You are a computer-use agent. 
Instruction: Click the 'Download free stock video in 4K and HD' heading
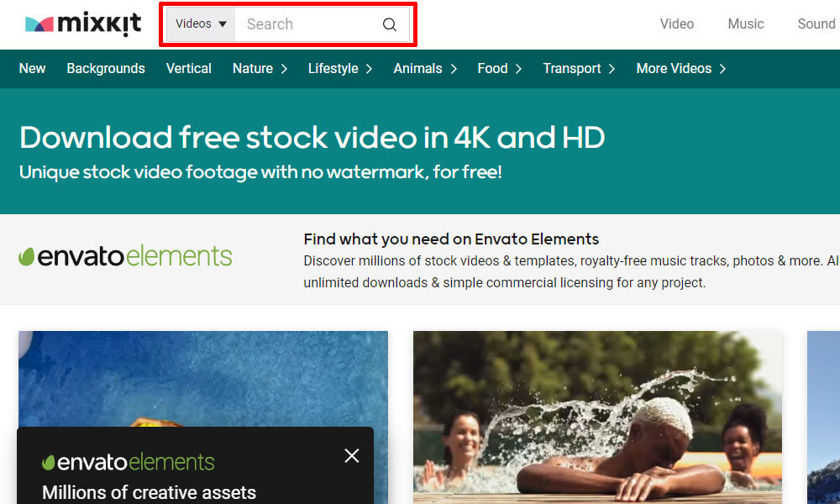(312, 138)
